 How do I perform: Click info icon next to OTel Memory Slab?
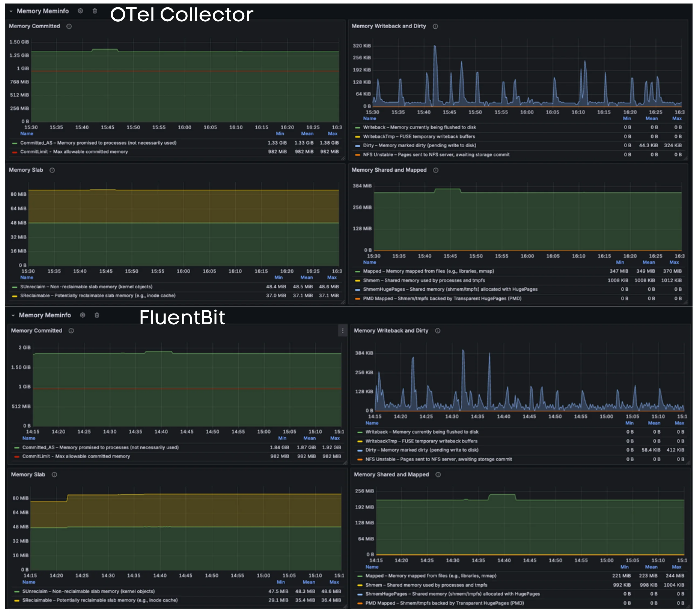52,170
